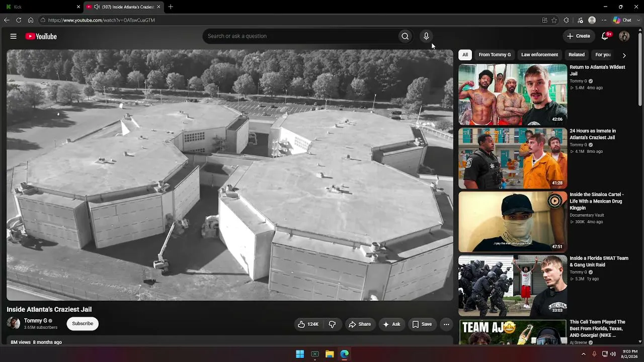The height and width of the screenshot is (362, 644).
Task: Click the '8M views 8 months ago' description text
Action: 36,342
